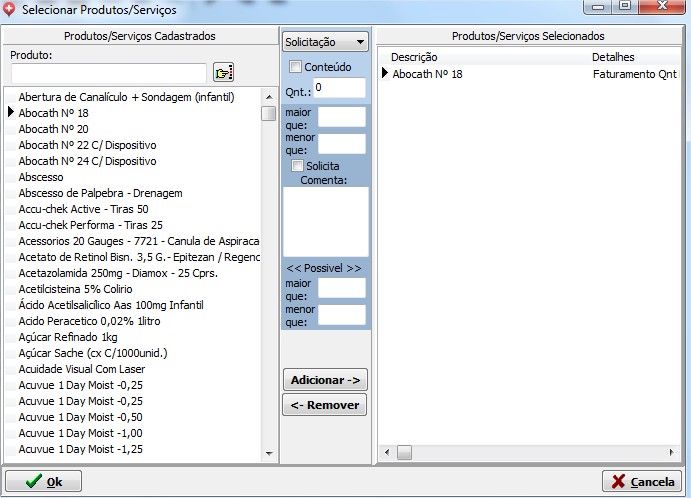
Task: Select Açúcar Refinado 1kg item
Action: pyautogui.click(x=68, y=337)
